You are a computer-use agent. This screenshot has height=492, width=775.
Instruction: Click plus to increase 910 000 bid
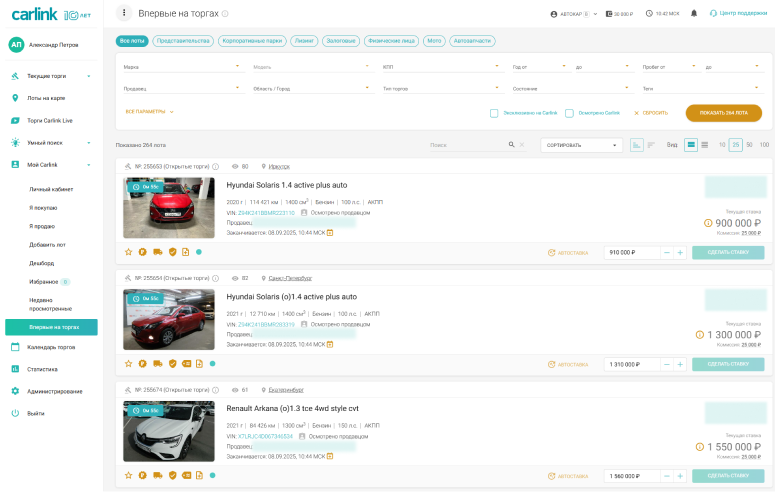tap(680, 252)
